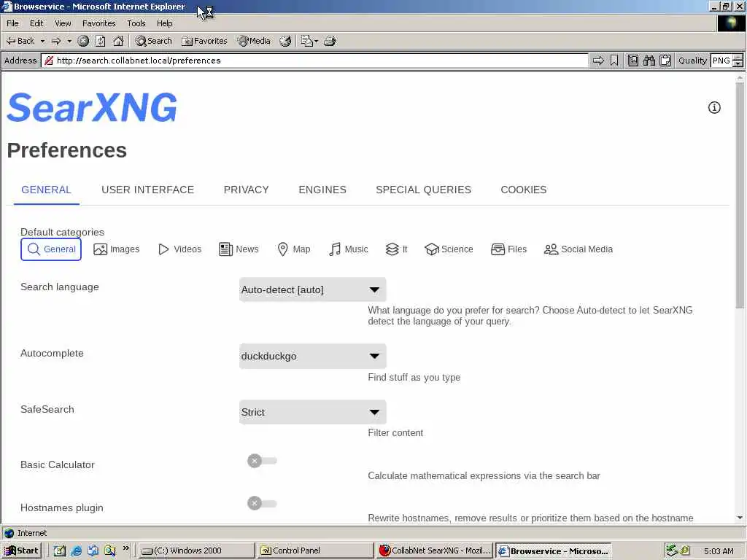Click the SearXNG logo
Screen dimensions: 747x560
click(92, 108)
